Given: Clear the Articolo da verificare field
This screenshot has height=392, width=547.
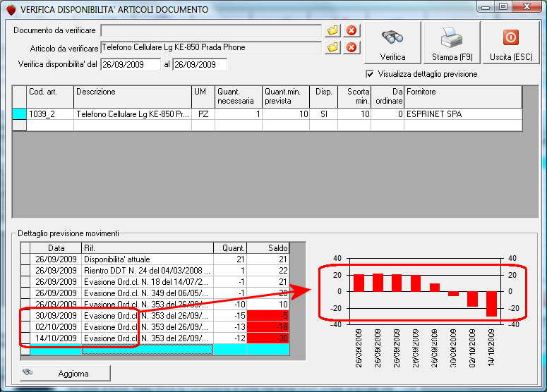Looking at the screenshot, I should coord(351,47).
